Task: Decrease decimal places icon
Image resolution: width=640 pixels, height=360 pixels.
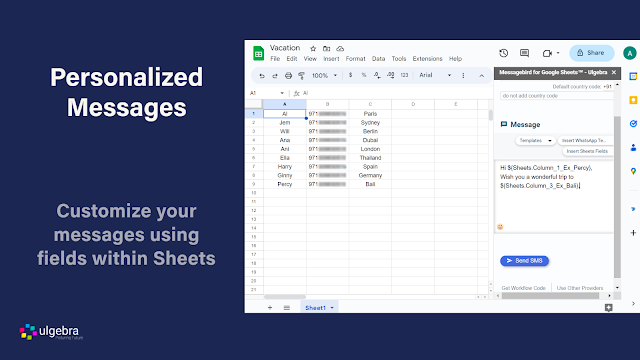Action: pos(377,75)
